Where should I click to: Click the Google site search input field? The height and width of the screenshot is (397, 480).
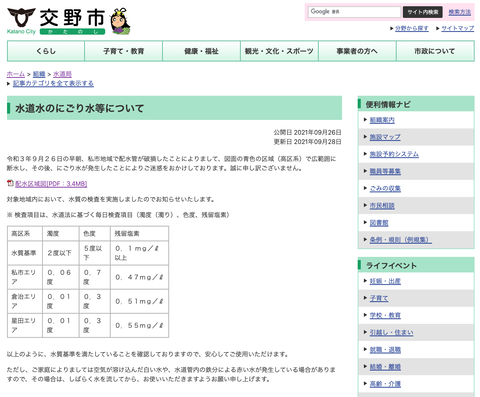[x=354, y=12]
